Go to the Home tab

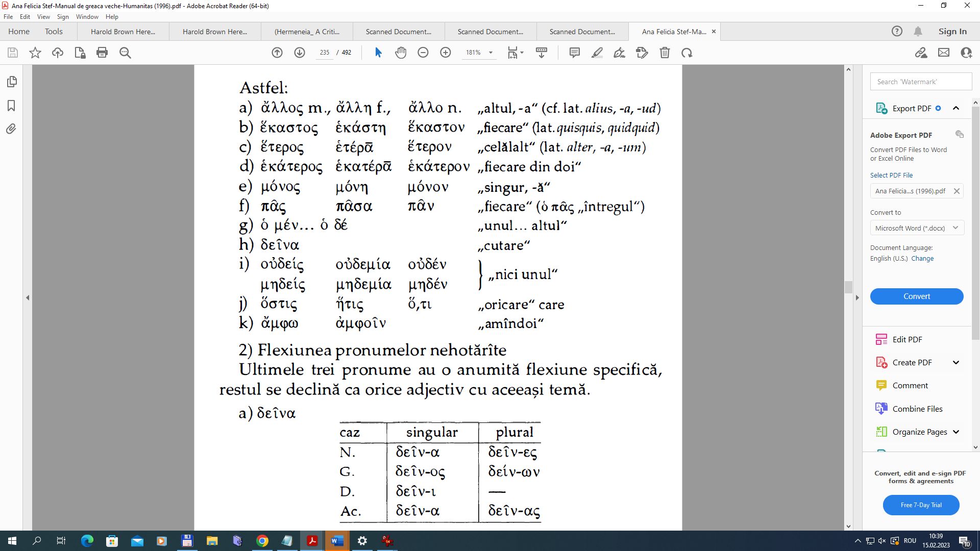click(x=19, y=31)
